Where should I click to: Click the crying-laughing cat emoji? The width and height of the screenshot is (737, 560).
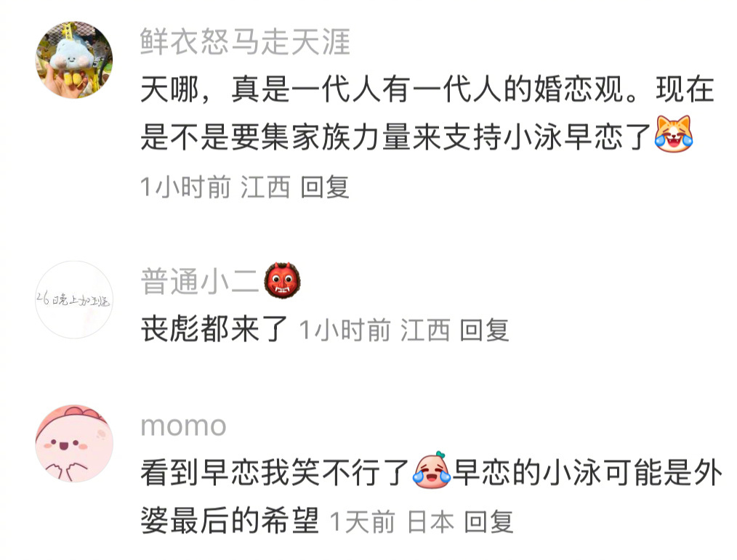pyautogui.click(x=674, y=134)
